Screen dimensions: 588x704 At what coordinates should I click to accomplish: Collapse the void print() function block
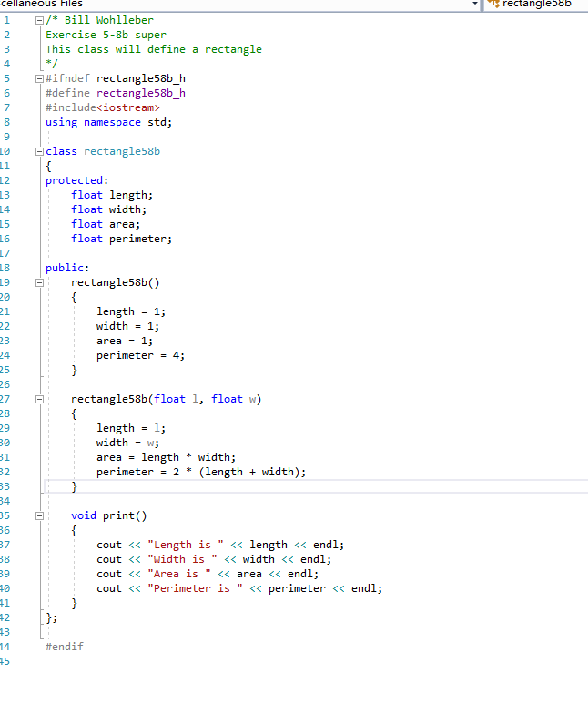click(x=39, y=515)
